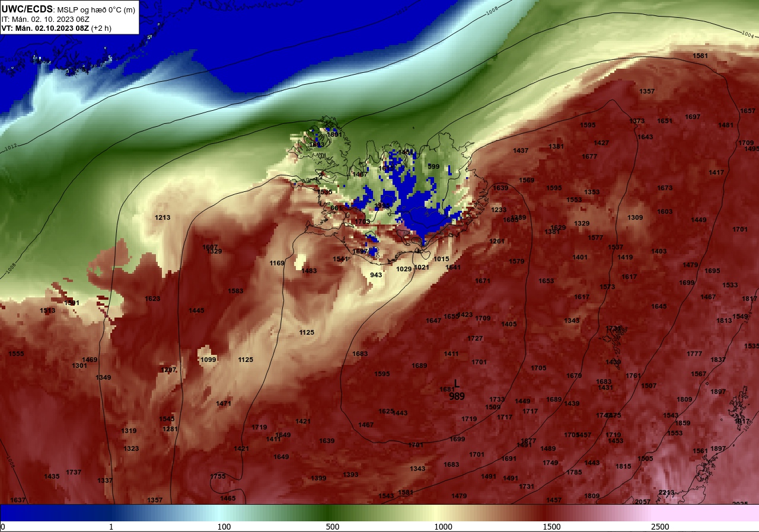The height and width of the screenshot is (532, 759).
Task: Click the UWC/ECDS map title
Action: click(x=69, y=9)
